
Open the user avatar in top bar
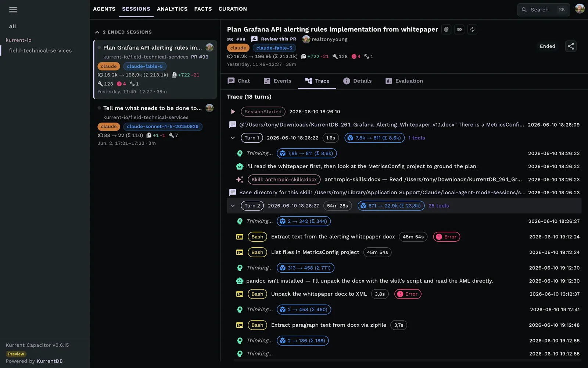point(580,9)
